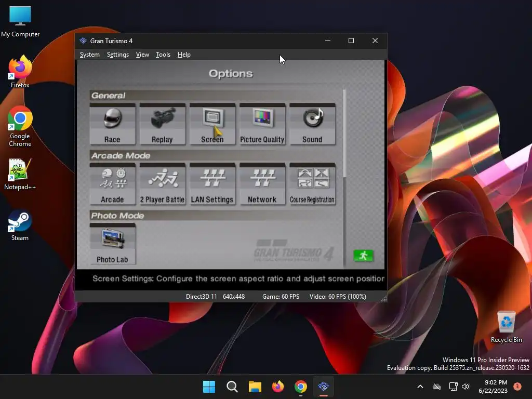Close the Gran Turismo 4 window
The image size is (532, 399).
[375, 41]
